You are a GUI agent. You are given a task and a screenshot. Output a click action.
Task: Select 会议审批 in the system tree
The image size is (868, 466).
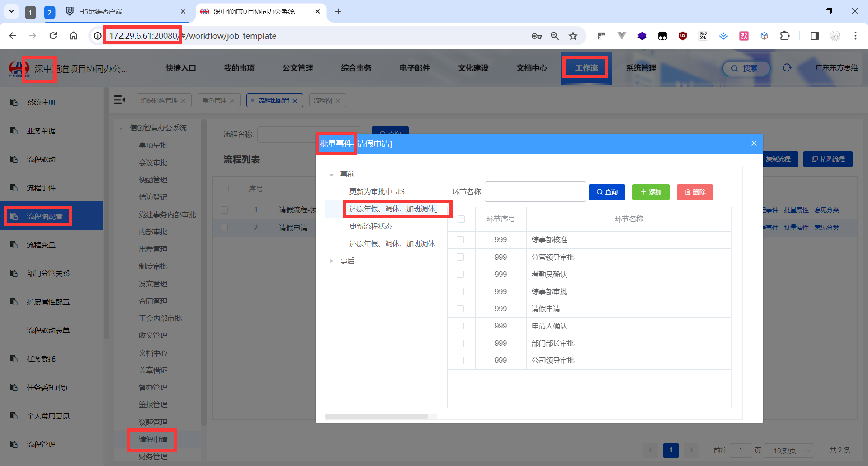click(x=153, y=162)
